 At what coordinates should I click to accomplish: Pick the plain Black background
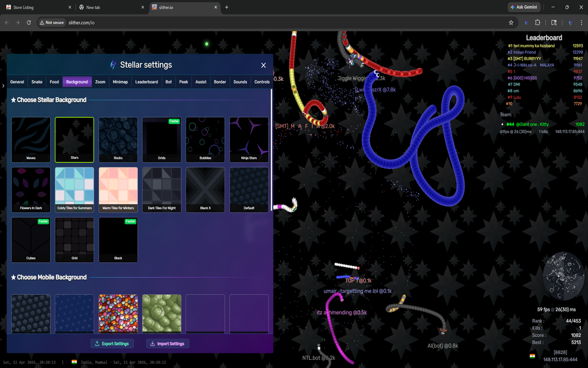coord(118,240)
